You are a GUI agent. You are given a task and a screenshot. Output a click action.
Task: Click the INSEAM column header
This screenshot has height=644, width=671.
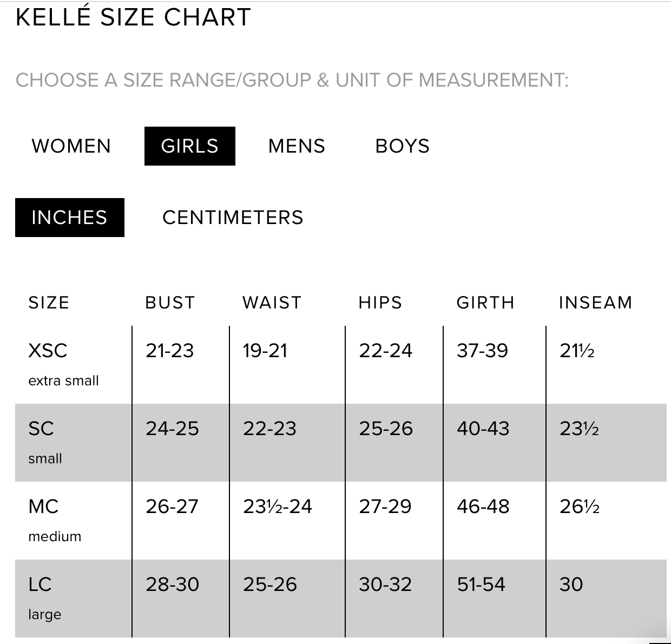click(x=595, y=303)
